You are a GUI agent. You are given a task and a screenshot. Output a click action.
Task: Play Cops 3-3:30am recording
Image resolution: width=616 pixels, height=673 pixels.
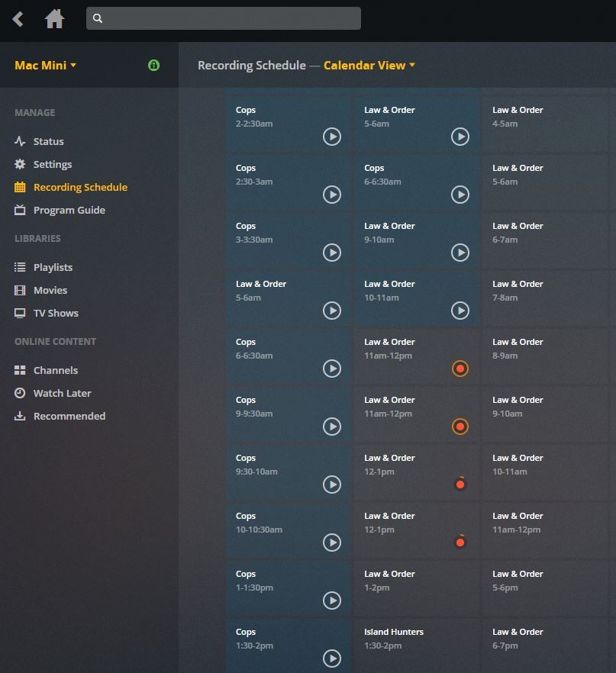pos(332,253)
